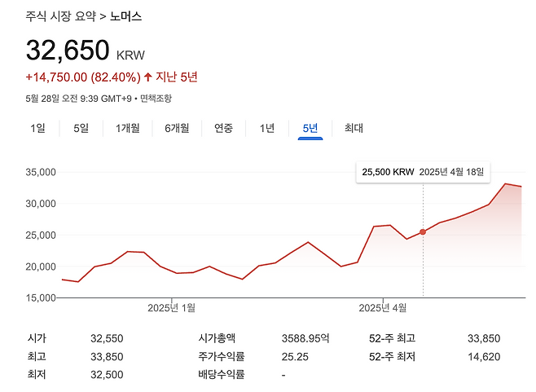Click the red data point on chart
536x392 pixels.
click(422, 232)
